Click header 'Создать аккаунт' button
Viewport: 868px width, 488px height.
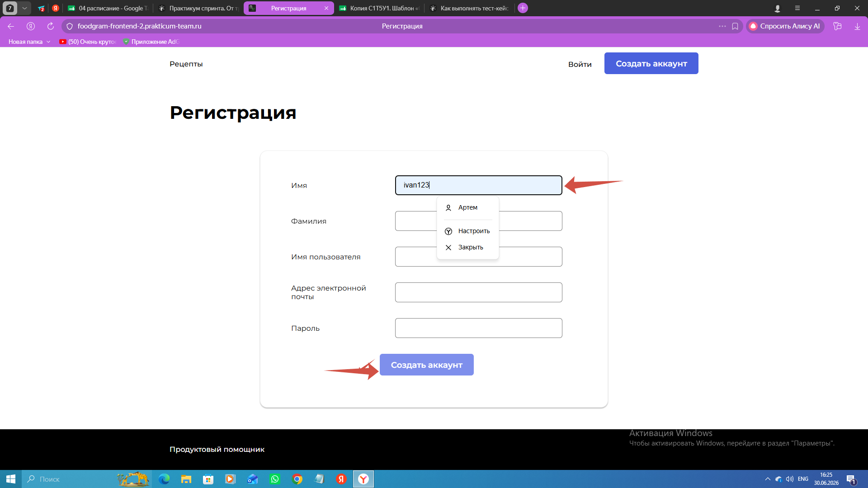[x=651, y=63]
